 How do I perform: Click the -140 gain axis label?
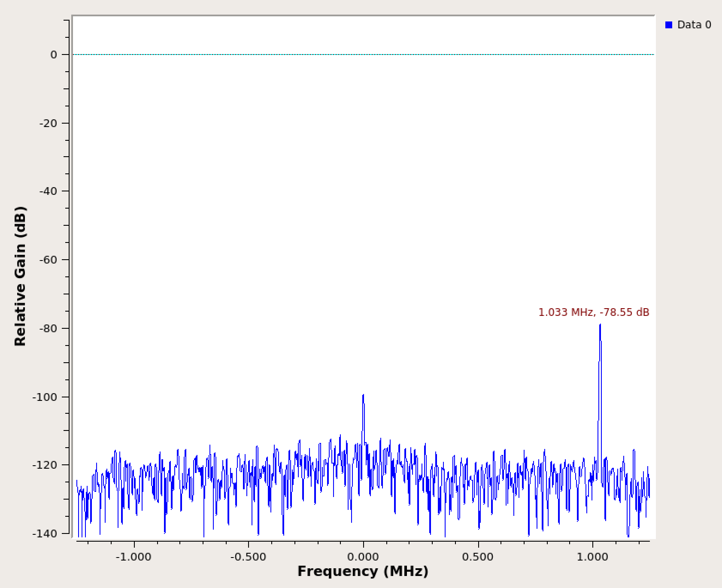tap(45, 533)
